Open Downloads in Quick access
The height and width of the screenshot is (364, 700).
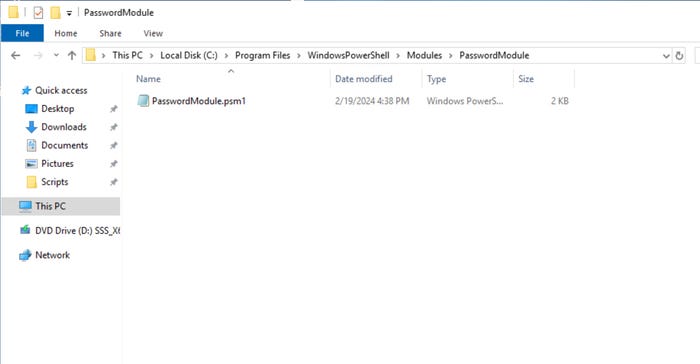[x=64, y=127]
